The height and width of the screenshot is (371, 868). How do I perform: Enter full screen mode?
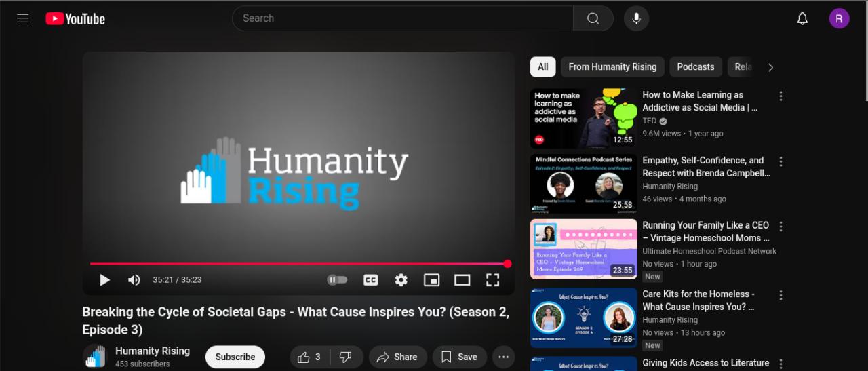pyautogui.click(x=493, y=279)
